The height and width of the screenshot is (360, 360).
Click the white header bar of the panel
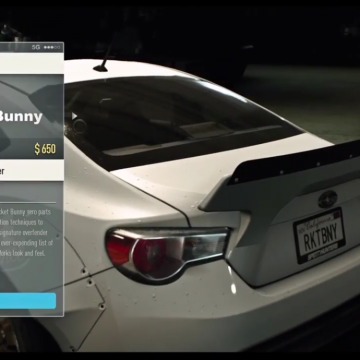[x=32, y=63]
